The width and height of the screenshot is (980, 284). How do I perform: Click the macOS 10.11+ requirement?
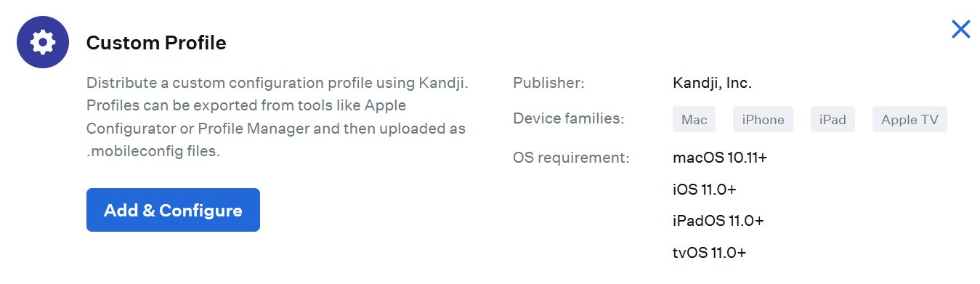point(720,157)
